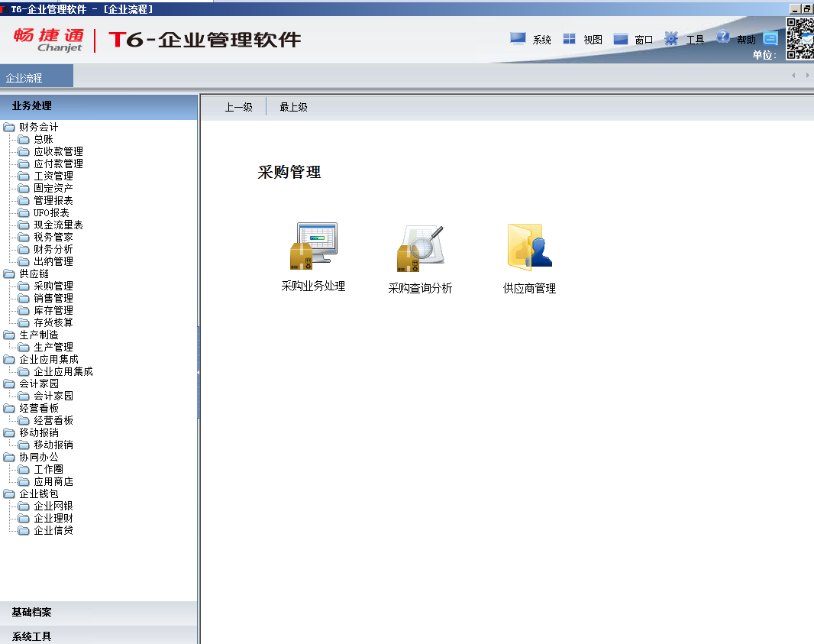Viewport: 814px width, 644px height.
Task: Click the folder icon beside 企业信贷
Action: point(24,530)
